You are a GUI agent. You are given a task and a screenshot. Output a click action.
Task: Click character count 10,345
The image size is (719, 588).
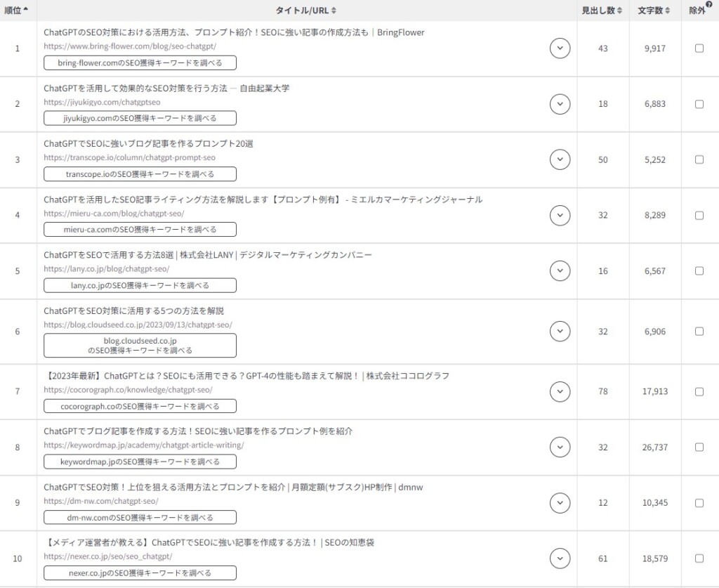click(x=654, y=503)
